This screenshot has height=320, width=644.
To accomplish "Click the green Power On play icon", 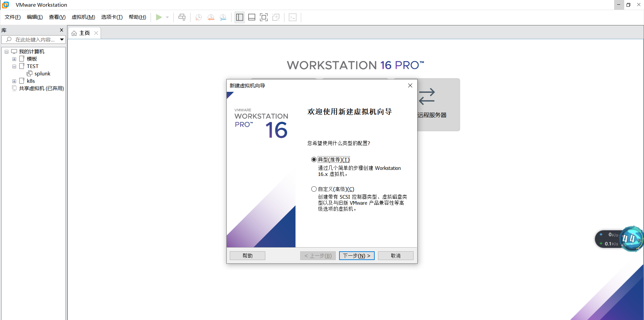I will tap(159, 17).
